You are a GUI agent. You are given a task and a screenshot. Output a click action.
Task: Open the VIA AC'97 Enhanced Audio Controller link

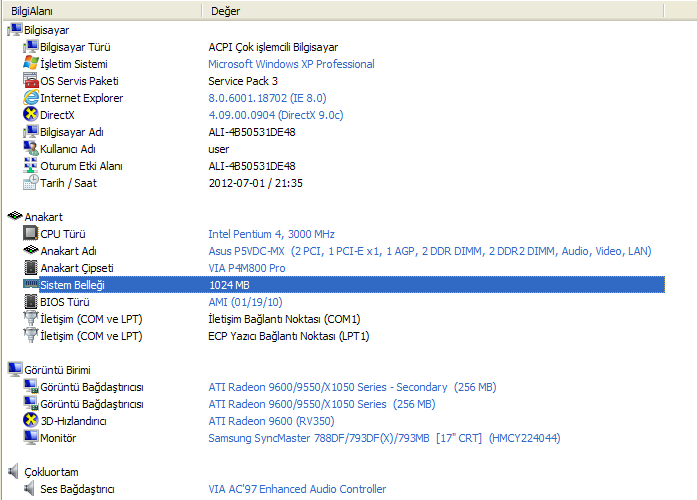(x=297, y=489)
